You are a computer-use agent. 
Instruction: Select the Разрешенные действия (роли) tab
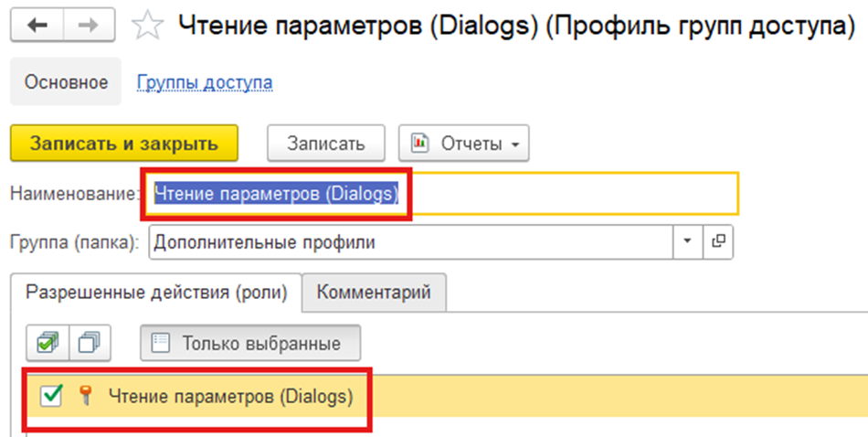click(x=156, y=293)
